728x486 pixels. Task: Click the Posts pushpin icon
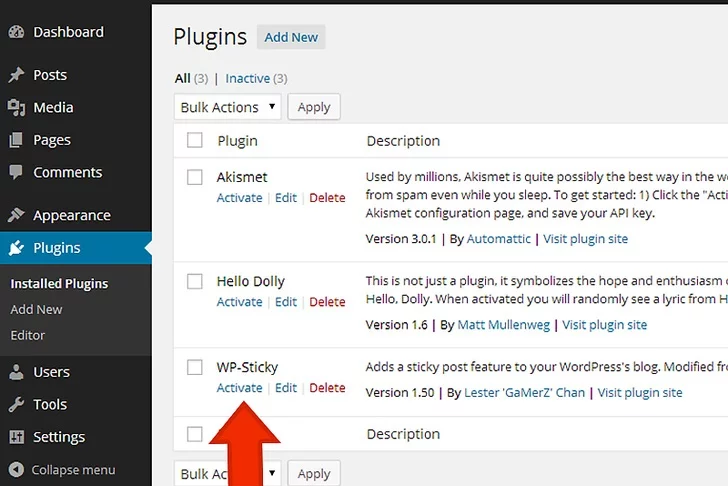coord(16,75)
